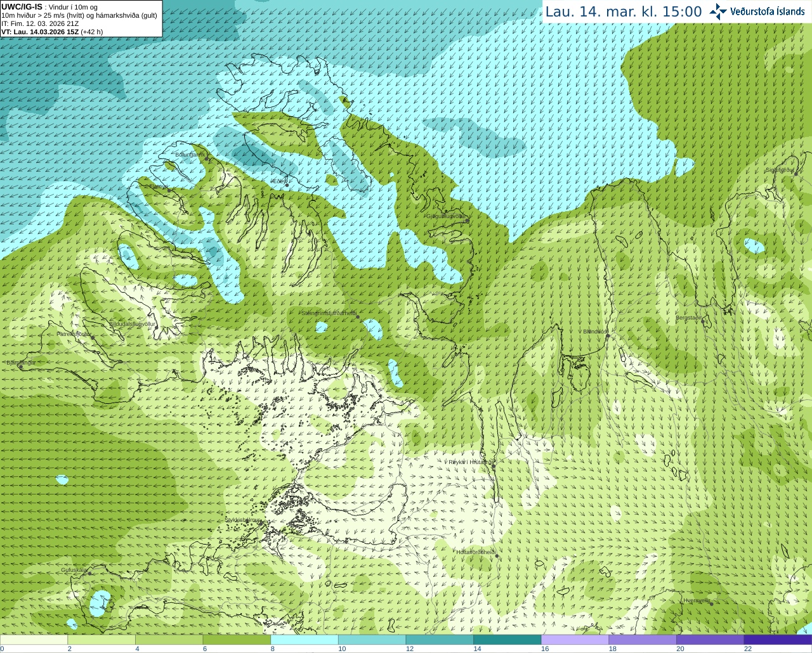The image size is (812, 653).
Task: Click the Bíldudalsflugvöllur station label
Action: 132,323
